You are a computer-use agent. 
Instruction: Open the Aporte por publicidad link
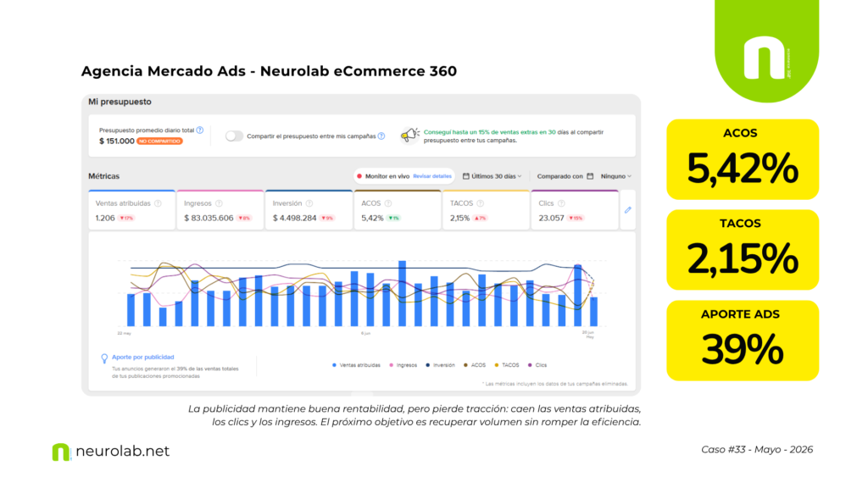click(x=142, y=358)
